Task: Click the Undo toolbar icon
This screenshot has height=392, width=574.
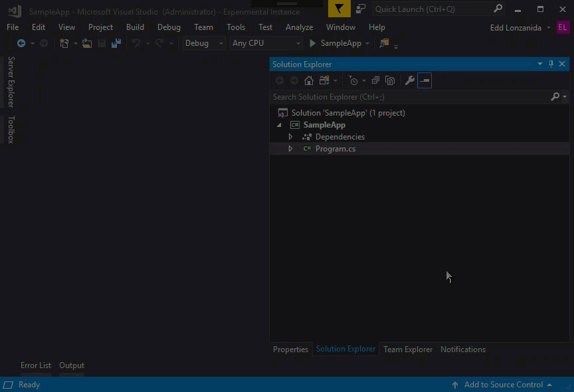Action: (136, 43)
